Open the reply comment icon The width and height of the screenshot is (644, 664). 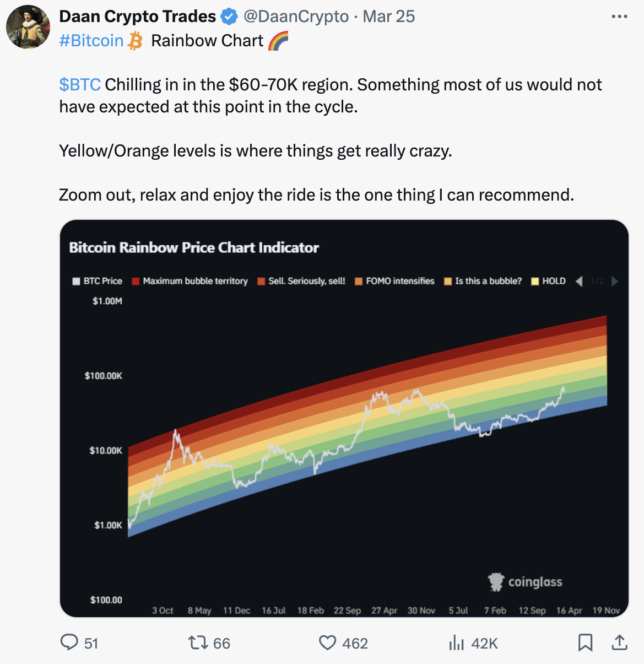(x=69, y=643)
